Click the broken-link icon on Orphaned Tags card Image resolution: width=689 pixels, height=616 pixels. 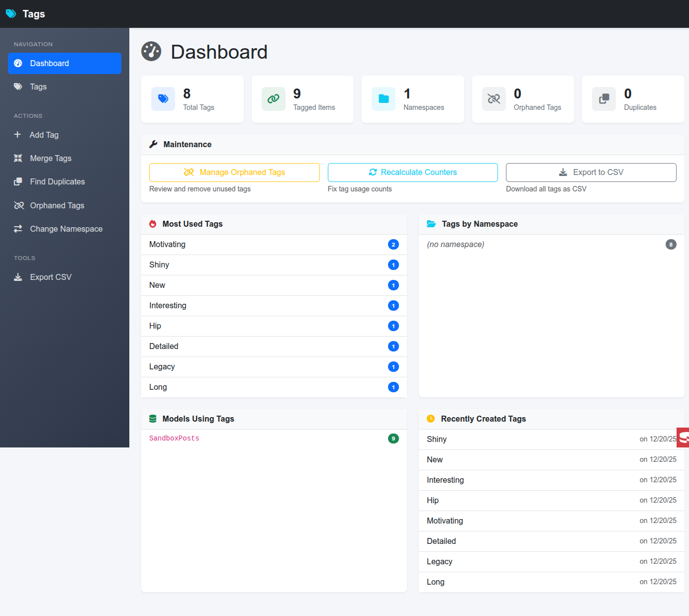[493, 99]
